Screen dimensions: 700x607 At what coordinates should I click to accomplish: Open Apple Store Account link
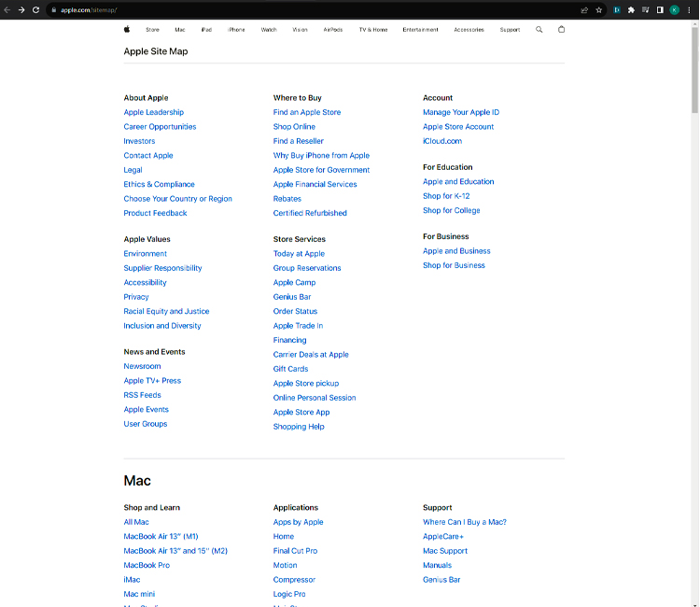pos(458,126)
